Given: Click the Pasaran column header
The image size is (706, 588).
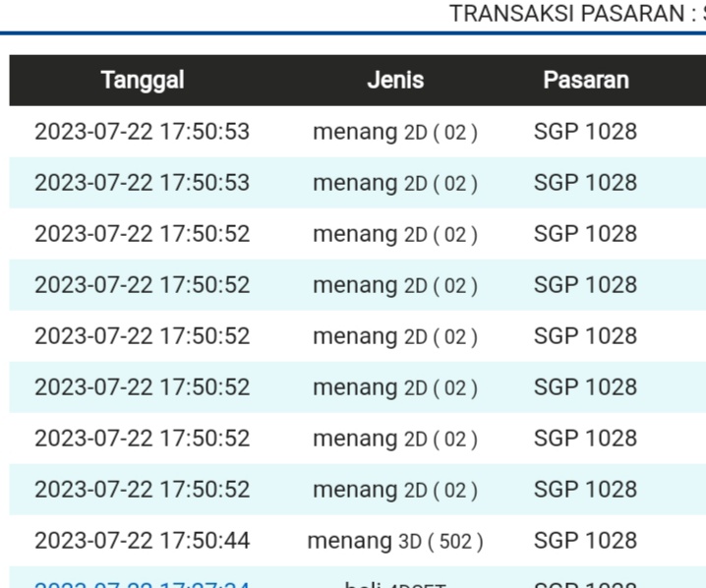Looking at the screenshot, I should (x=586, y=81).
